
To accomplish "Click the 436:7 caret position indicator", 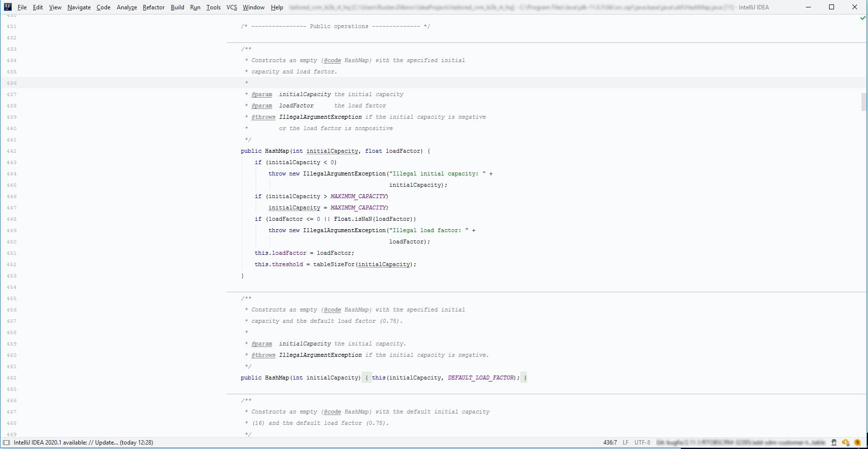I will pyautogui.click(x=610, y=443).
